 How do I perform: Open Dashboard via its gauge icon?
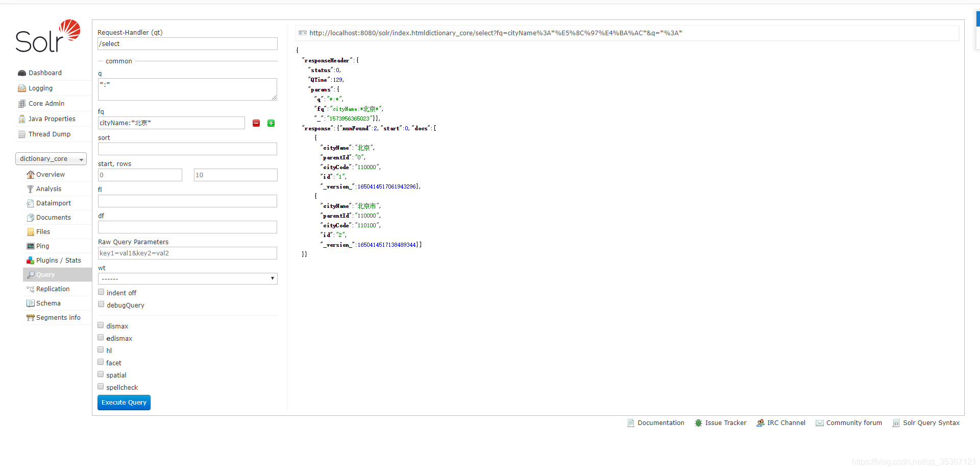pyautogui.click(x=22, y=73)
